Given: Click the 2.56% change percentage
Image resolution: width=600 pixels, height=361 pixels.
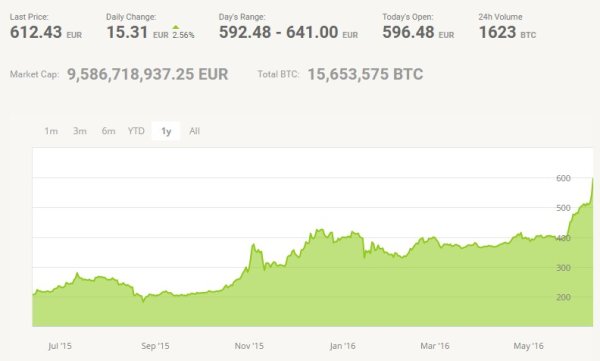Looking at the screenshot, I should [x=183, y=35].
